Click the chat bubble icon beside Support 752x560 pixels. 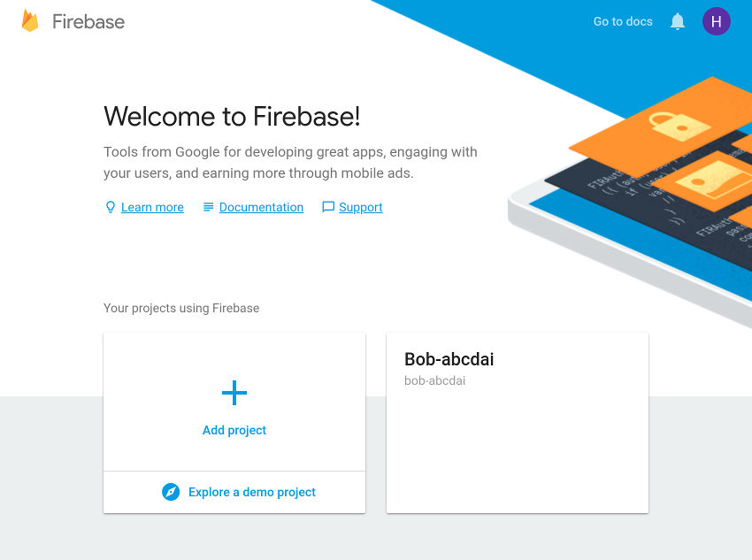point(328,207)
